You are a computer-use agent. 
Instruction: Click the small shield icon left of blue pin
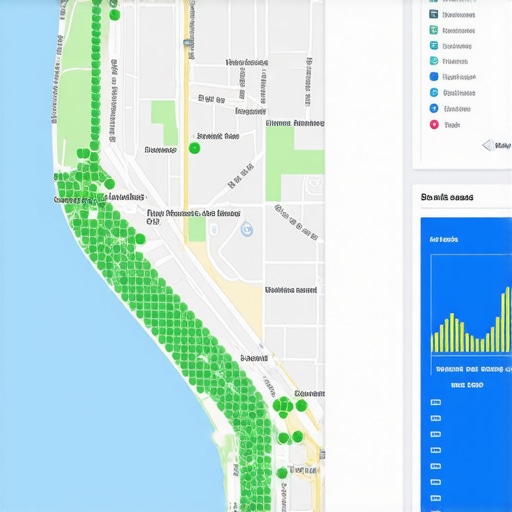(214, 229)
